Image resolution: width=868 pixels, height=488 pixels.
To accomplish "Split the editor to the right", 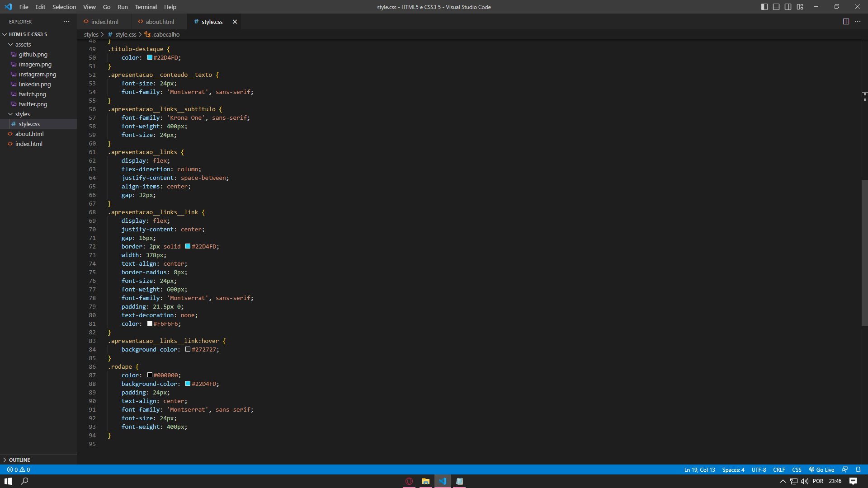I will point(846,22).
